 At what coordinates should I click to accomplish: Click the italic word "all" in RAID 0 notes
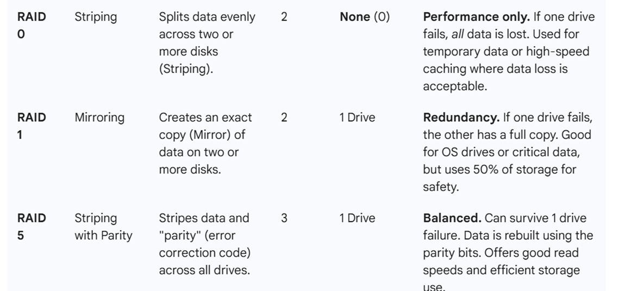click(458, 34)
